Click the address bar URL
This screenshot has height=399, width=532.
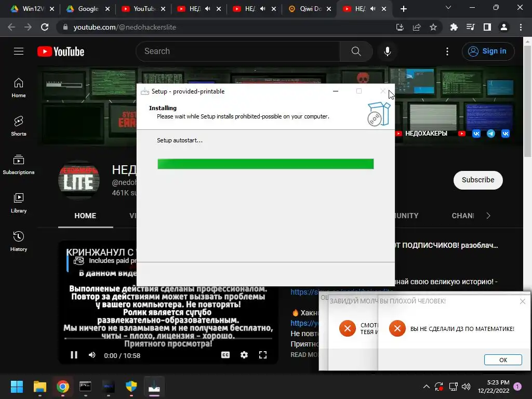(125, 27)
